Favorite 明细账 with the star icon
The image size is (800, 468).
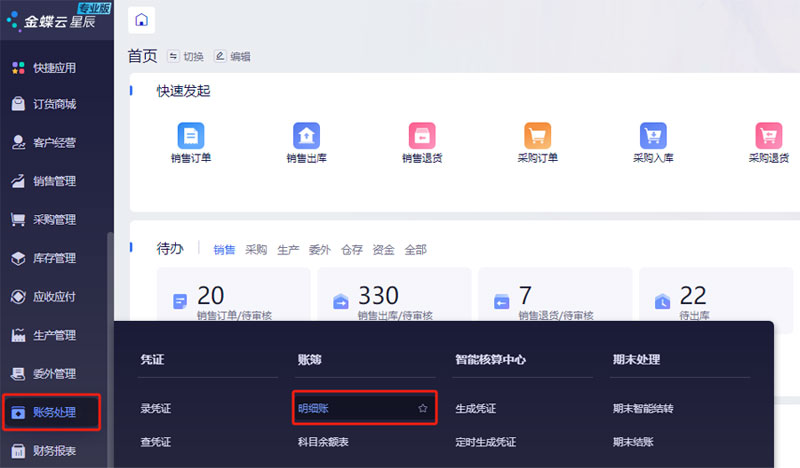pos(423,409)
